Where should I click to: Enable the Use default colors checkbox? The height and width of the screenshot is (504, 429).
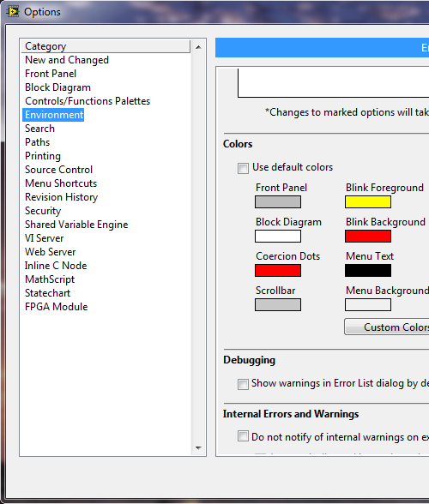(x=243, y=168)
